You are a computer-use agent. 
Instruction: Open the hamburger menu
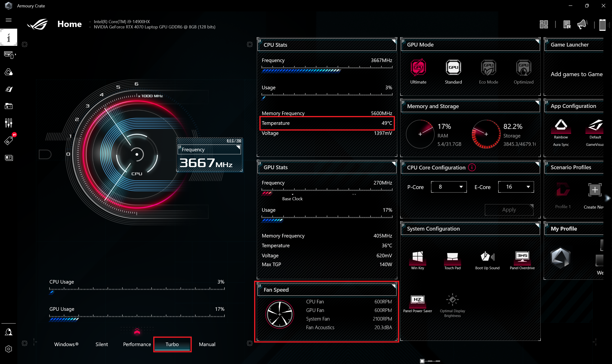click(8, 20)
